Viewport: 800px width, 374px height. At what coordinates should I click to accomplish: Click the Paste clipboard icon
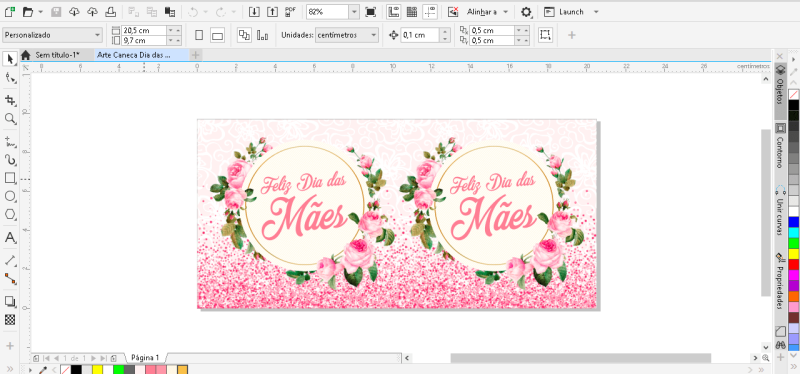(x=170, y=11)
